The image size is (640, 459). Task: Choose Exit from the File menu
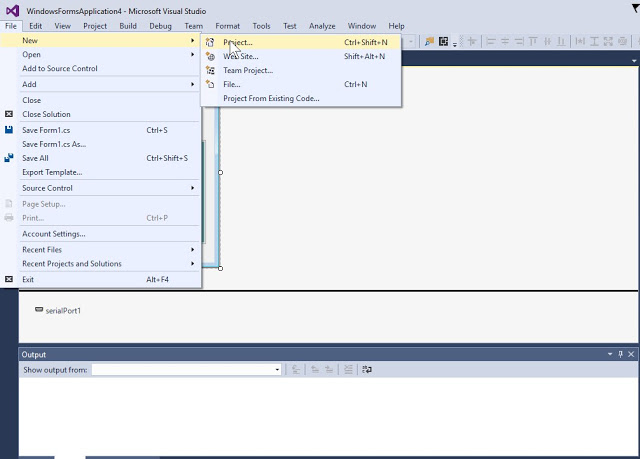(x=100, y=279)
